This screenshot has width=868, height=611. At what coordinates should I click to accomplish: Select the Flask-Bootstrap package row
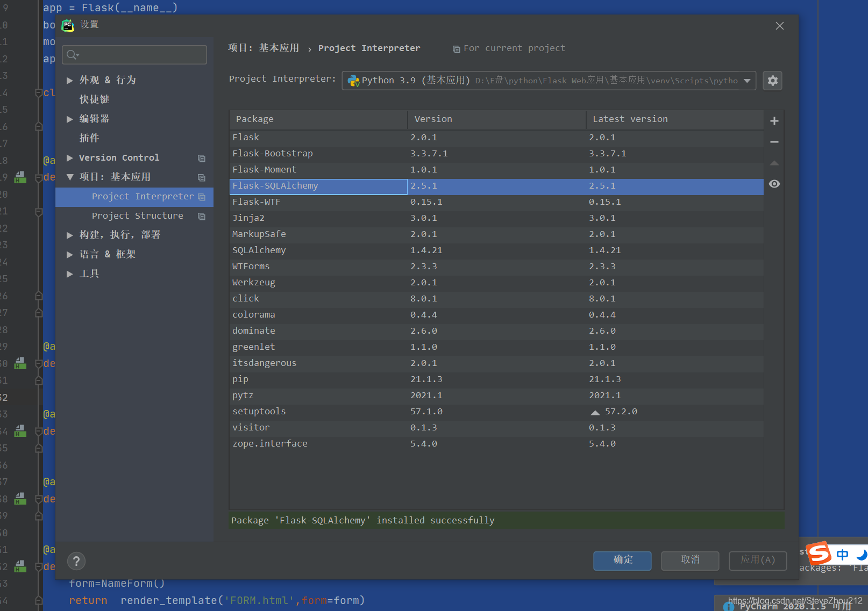click(496, 154)
